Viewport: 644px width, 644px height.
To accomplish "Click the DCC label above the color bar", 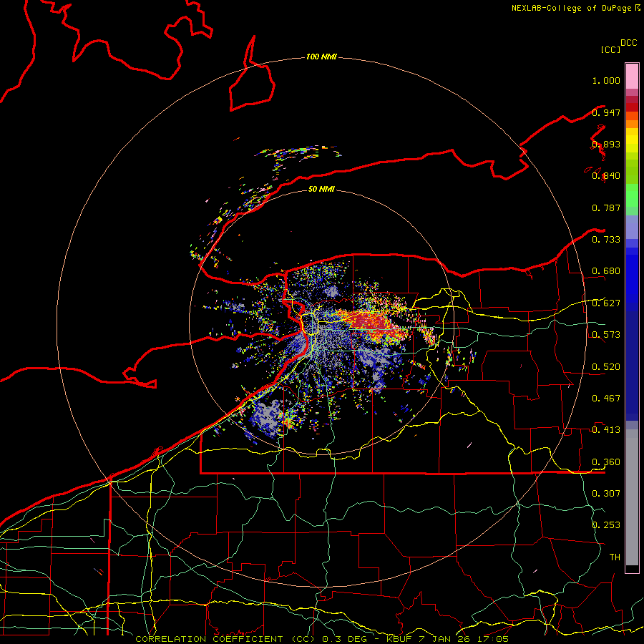I will point(628,43).
